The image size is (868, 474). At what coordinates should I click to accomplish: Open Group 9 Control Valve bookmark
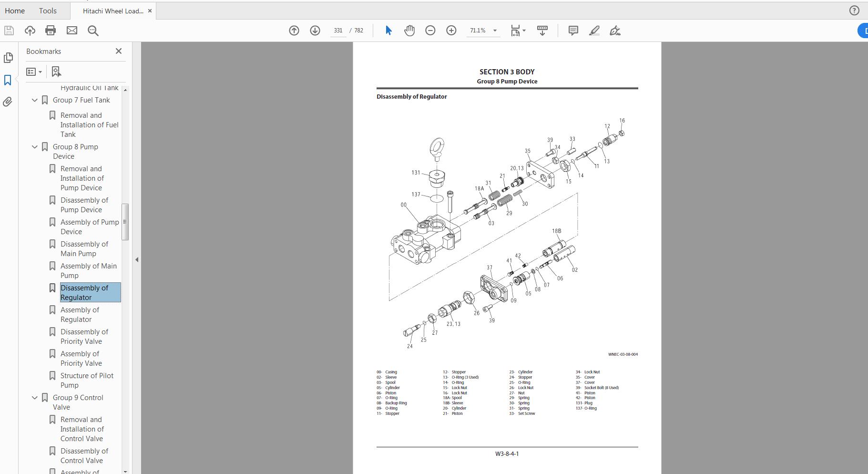point(78,402)
